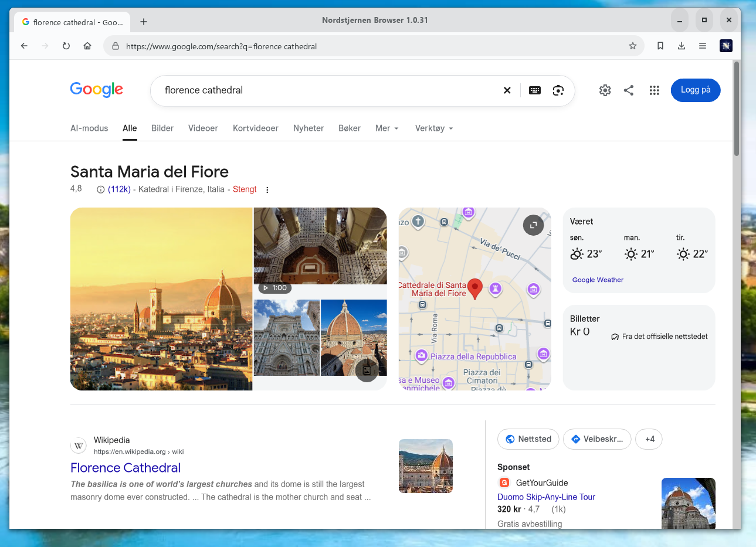Expand the Verktøy dropdown
Screen dimensions: 756x547
434,128
